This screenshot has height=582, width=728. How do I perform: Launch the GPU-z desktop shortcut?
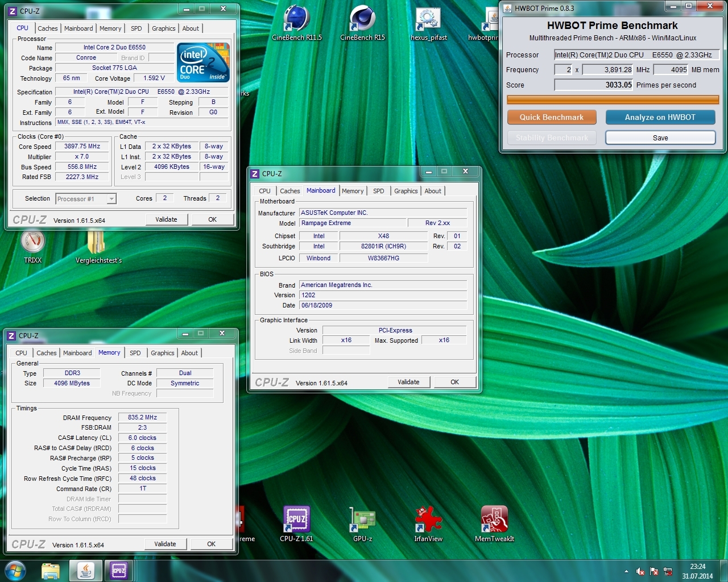pos(362,523)
